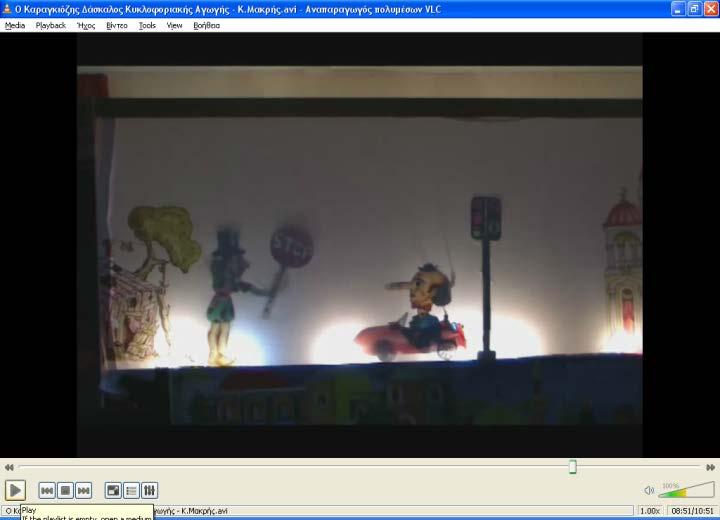This screenshot has height=520, width=720.
Task: Click the 1.00x playback speed indicator
Action: pos(650,511)
